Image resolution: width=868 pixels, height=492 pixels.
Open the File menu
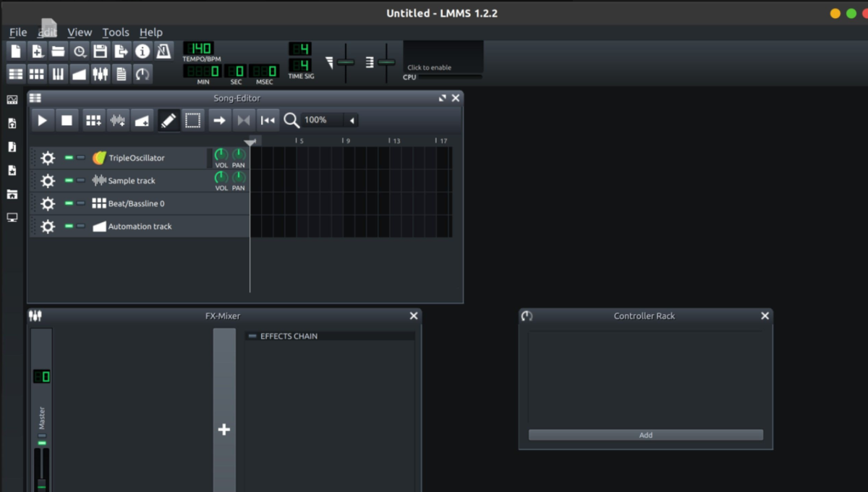tap(18, 32)
